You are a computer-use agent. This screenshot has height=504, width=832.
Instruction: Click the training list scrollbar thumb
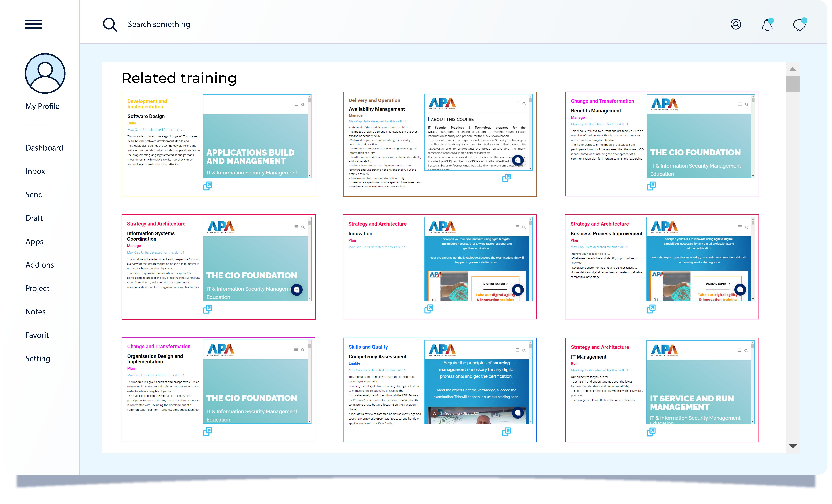[x=793, y=84]
